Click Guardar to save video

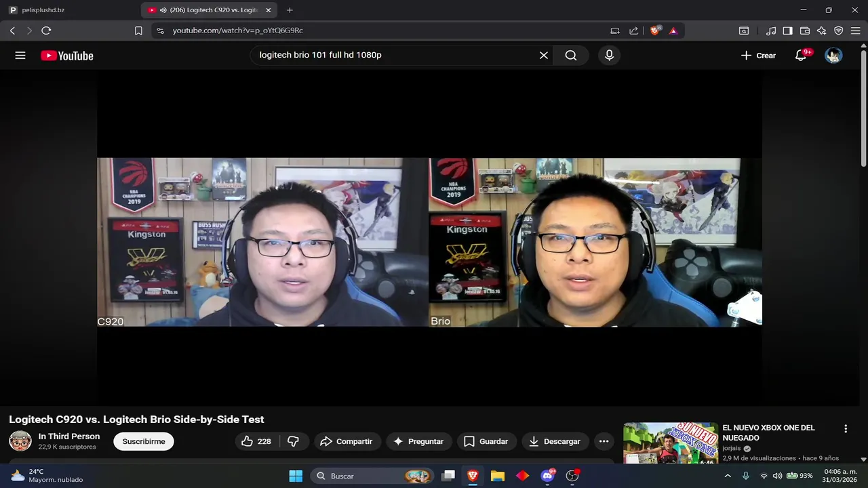486,441
